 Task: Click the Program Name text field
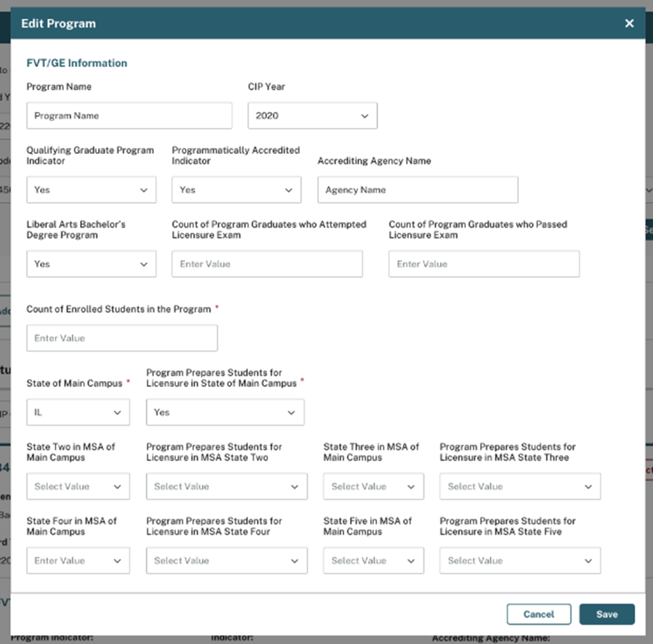pyautogui.click(x=129, y=116)
